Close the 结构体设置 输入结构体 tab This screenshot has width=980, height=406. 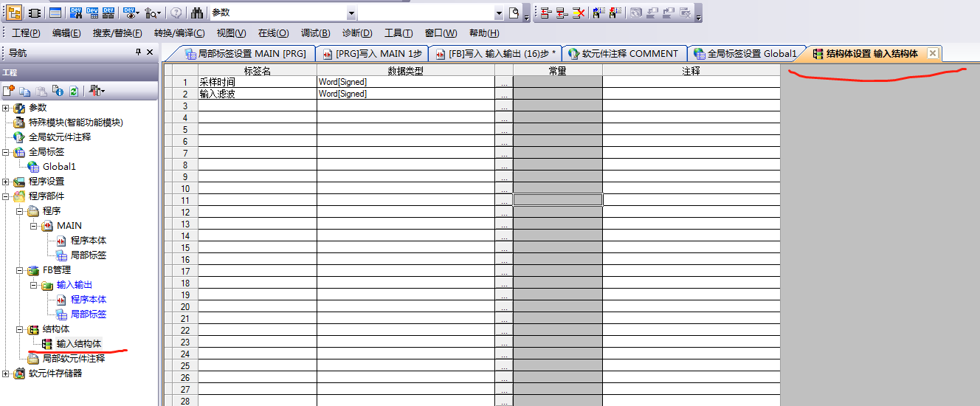pos(933,53)
